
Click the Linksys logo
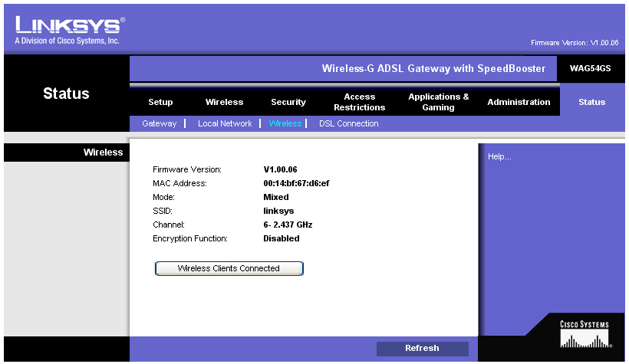pos(70,30)
